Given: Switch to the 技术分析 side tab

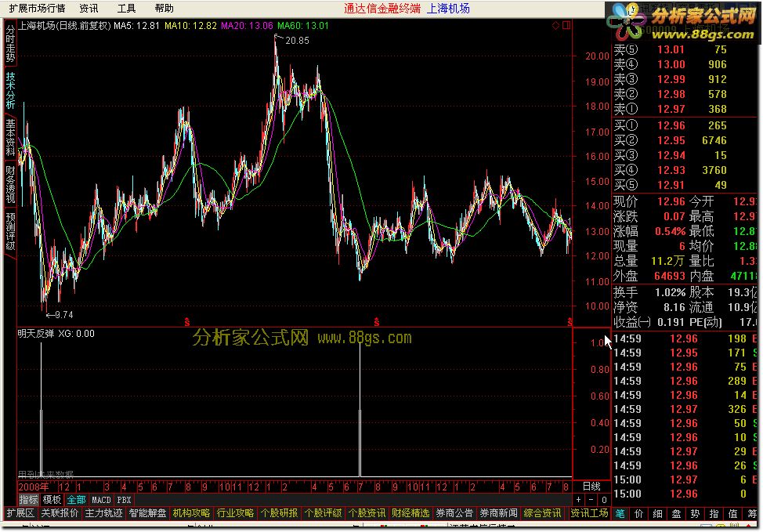Looking at the screenshot, I should (x=10, y=91).
